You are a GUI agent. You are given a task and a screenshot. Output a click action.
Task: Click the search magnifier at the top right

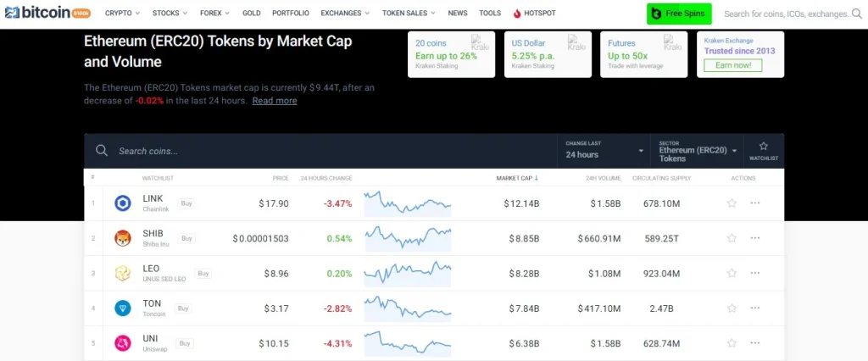pyautogui.click(x=858, y=14)
